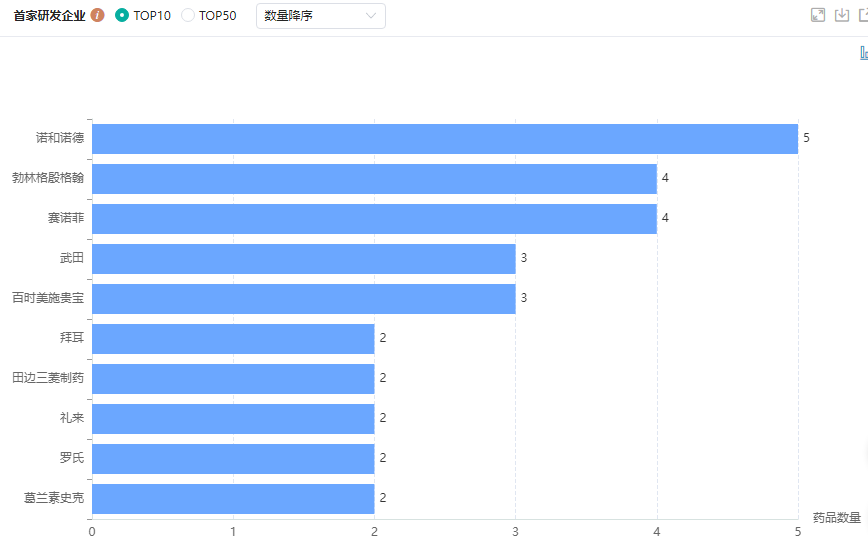
Task: Click the orange info icon beside 首家研发企业
Action: pyautogui.click(x=97, y=16)
